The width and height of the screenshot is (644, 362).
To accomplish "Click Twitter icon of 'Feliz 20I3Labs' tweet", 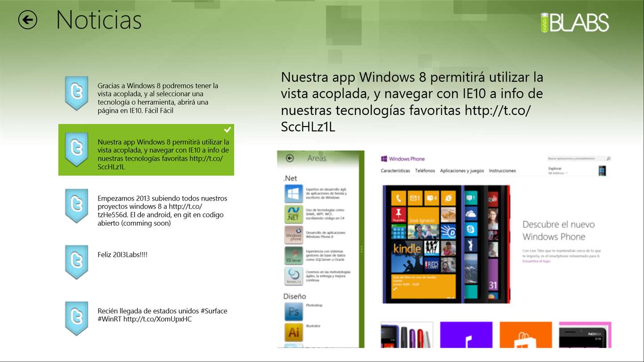I will pos(76,262).
